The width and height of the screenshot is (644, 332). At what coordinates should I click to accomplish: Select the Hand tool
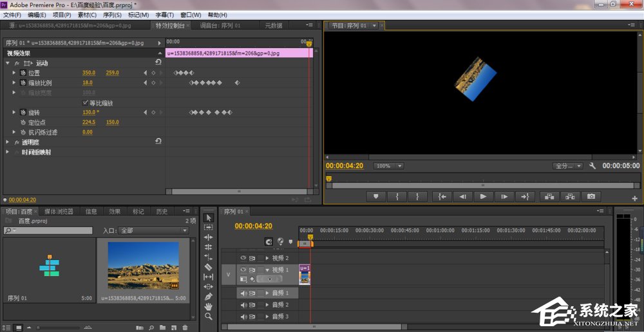pos(209,306)
